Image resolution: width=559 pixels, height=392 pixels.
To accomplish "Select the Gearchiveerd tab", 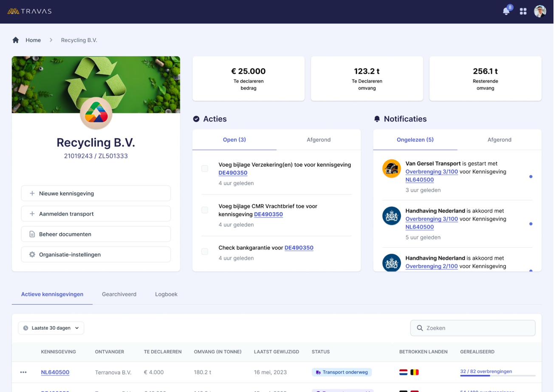I will point(120,297).
